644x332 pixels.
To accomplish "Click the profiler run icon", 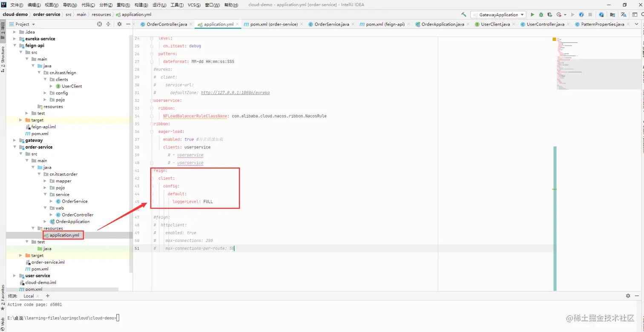I will point(559,14).
